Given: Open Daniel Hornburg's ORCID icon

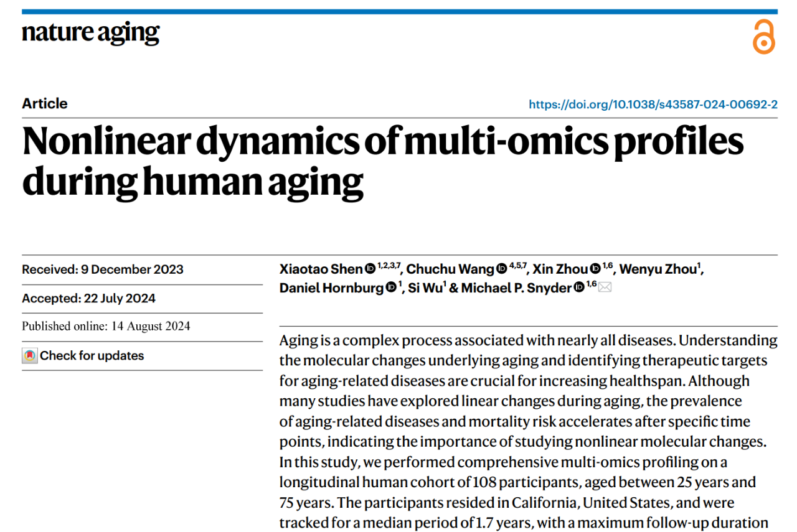Looking at the screenshot, I should pos(391,287).
